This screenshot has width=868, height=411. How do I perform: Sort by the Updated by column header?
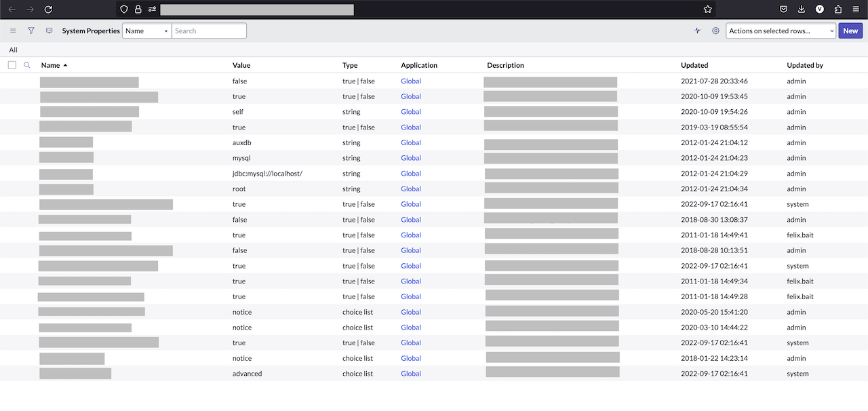click(x=805, y=65)
